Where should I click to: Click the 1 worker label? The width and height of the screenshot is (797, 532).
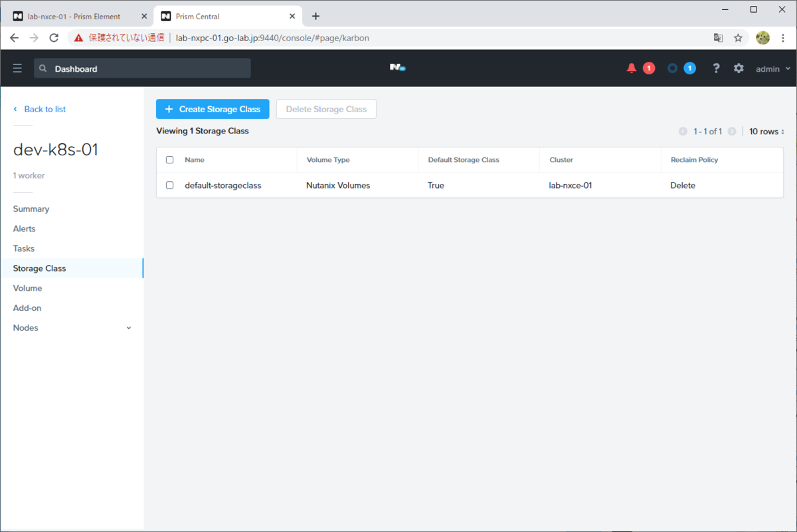(x=29, y=175)
